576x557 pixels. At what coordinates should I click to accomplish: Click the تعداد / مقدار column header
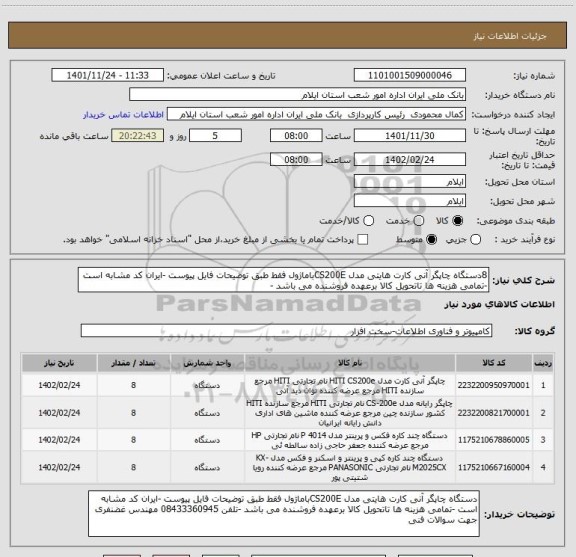pos(133,363)
